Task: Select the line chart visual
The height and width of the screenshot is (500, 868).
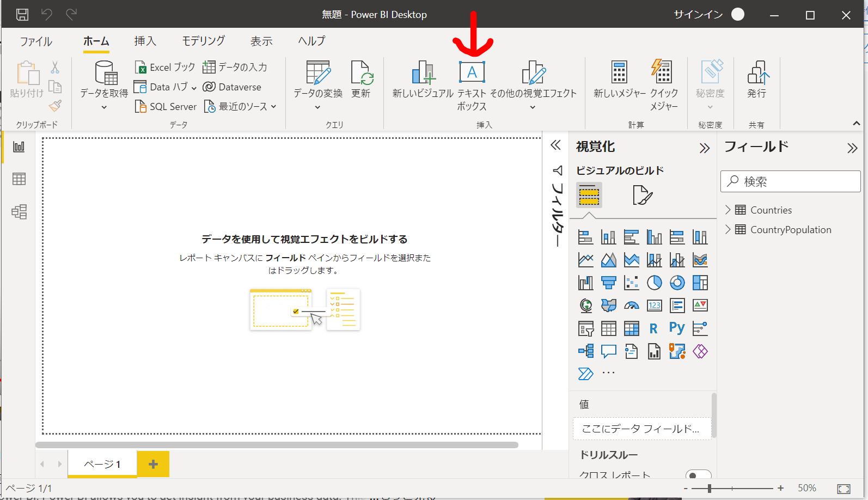Action: pyautogui.click(x=585, y=260)
